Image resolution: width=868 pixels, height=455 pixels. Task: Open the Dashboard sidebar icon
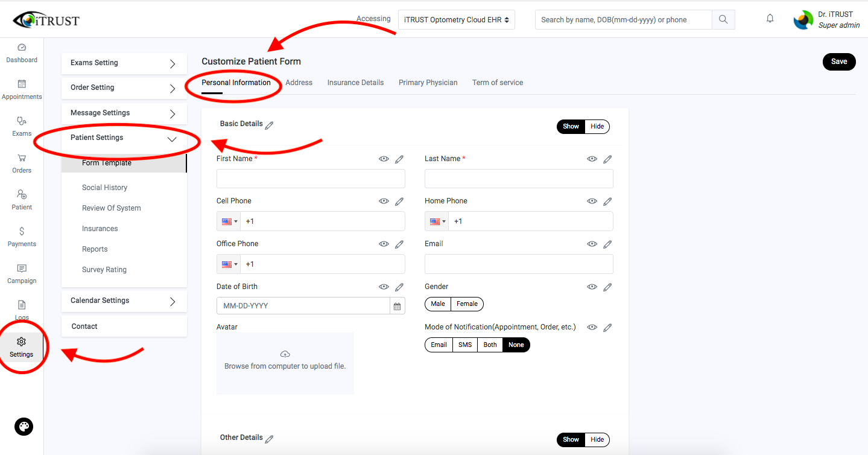pyautogui.click(x=22, y=53)
